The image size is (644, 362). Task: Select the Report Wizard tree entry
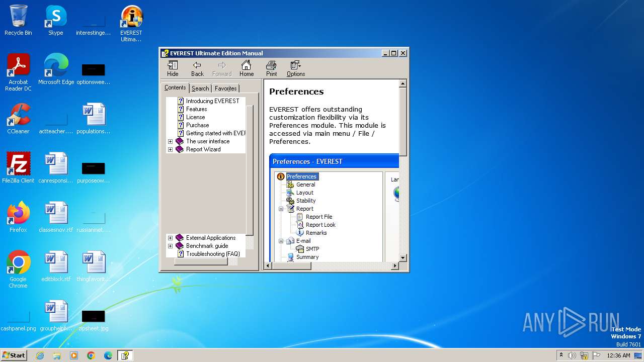click(x=203, y=149)
